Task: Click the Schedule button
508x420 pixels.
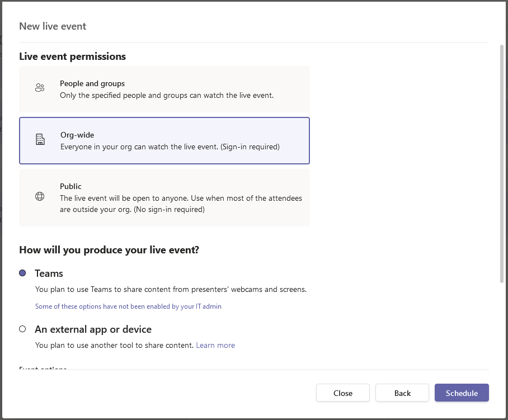Action: click(462, 393)
